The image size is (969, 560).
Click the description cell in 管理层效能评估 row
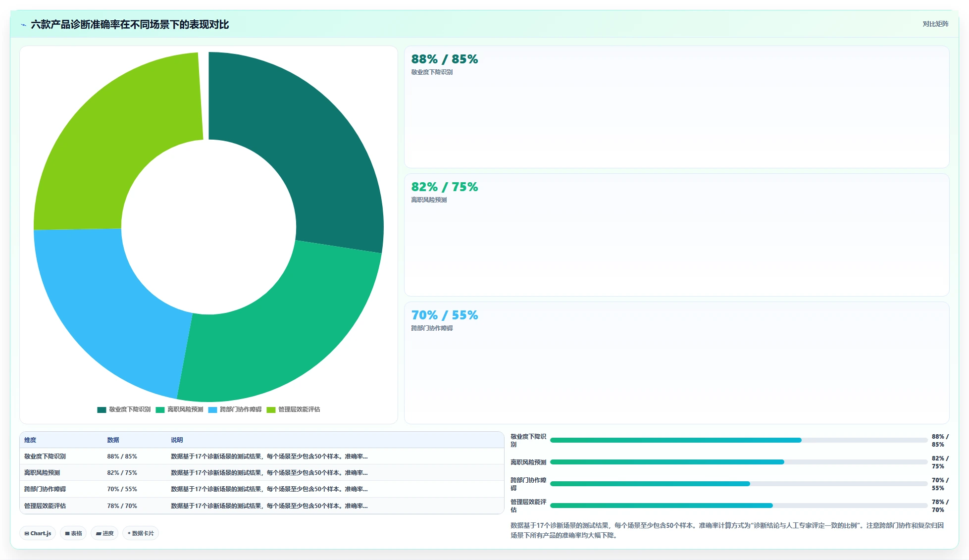click(x=269, y=506)
